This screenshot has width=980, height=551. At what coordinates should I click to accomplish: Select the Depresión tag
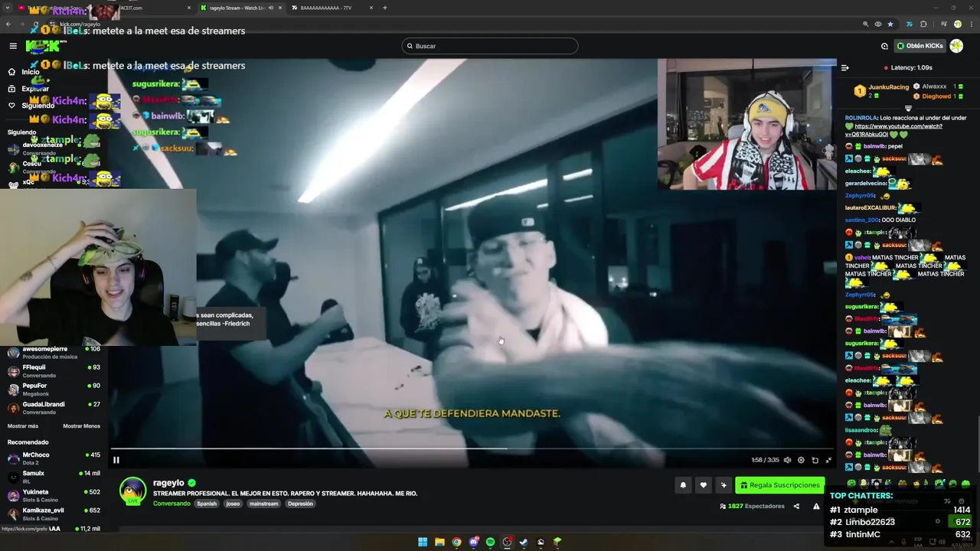[300, 504]
